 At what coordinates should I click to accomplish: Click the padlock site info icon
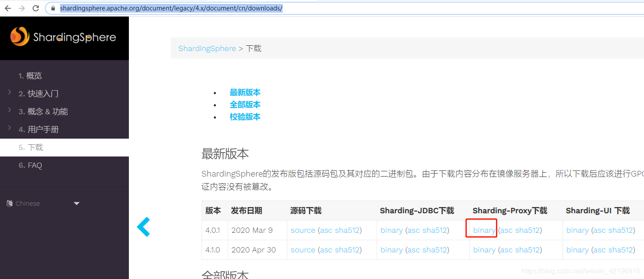pyautogui.click(x=53, y=8)
